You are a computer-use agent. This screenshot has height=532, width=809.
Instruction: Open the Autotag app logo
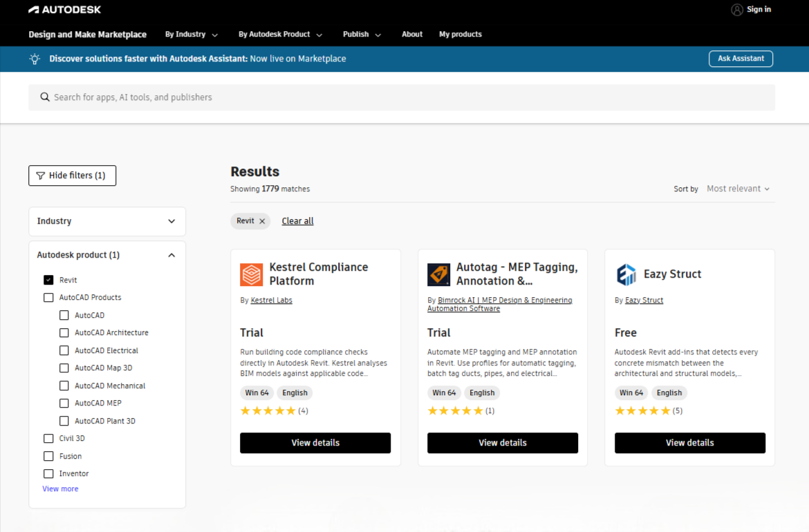(438, 274)
